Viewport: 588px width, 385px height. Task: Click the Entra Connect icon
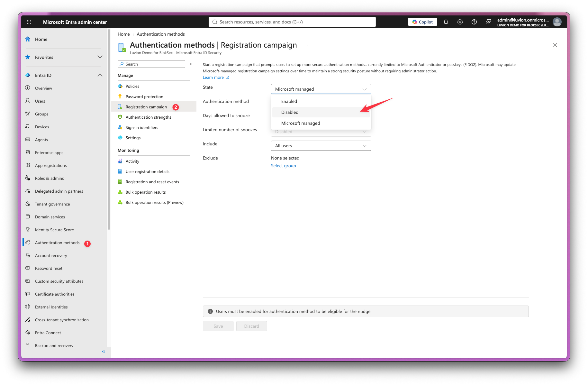(x=28, y=332)
